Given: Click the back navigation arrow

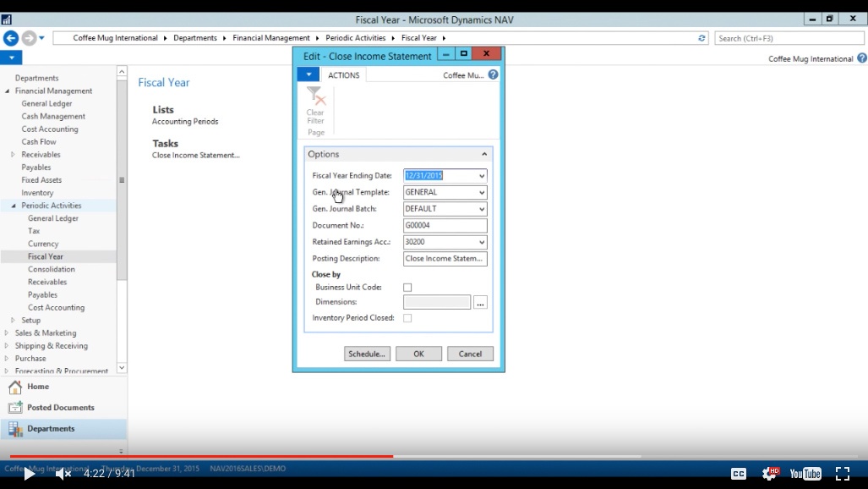Looking at the screenshot, I should pos(11,38).
